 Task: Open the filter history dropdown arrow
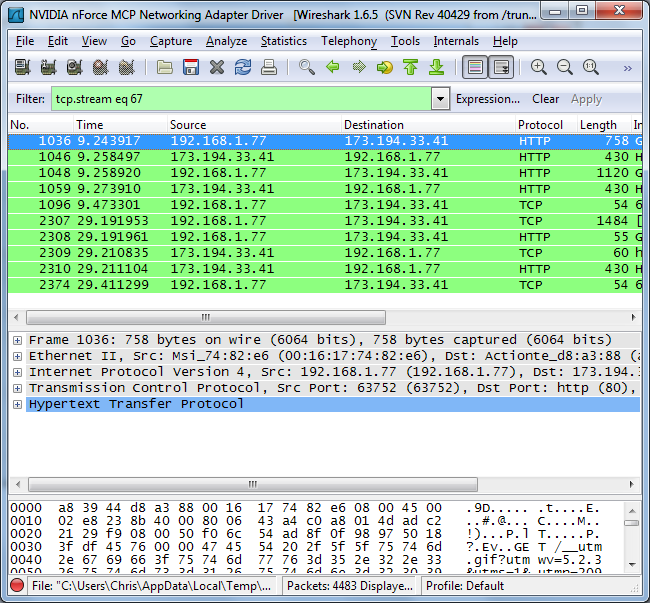[x=440, y=99]
